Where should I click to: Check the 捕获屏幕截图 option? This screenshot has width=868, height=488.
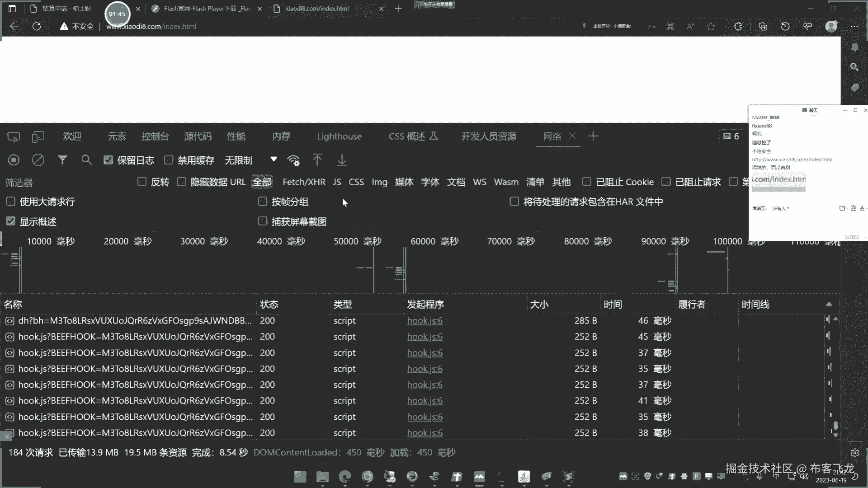pos(263,221)
